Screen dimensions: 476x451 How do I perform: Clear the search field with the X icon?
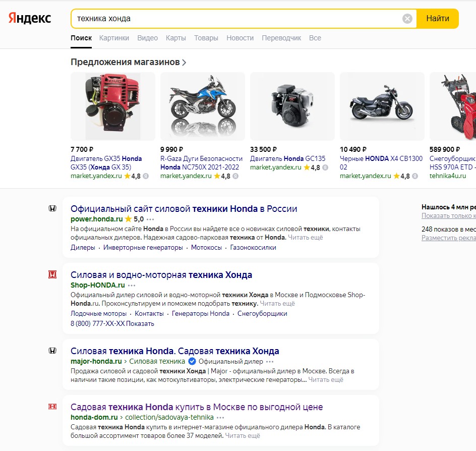pos(407,19)
